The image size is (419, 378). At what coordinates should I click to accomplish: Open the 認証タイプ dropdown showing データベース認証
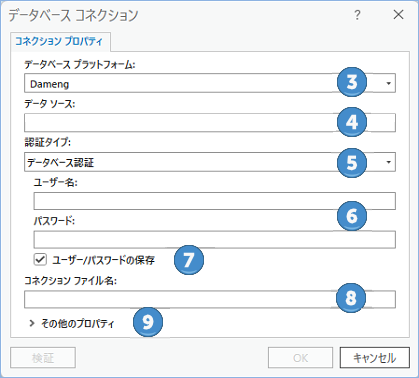[x=210, y=162]
